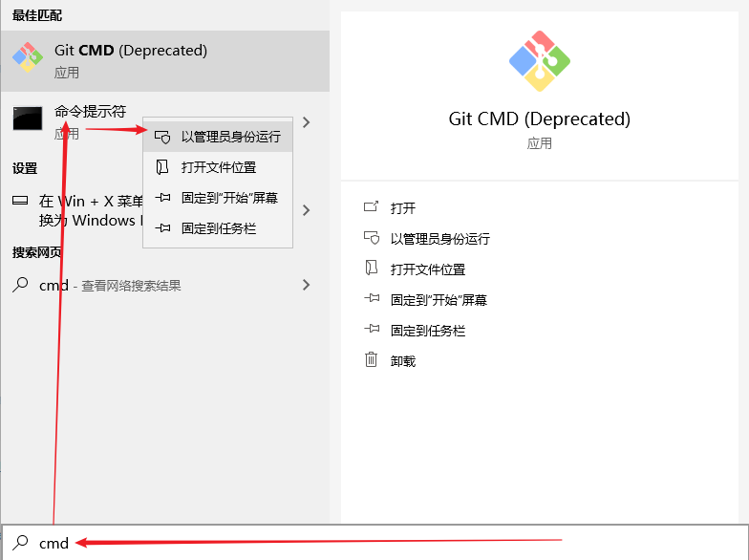Click the file location icon in context menu

[162, 167]
